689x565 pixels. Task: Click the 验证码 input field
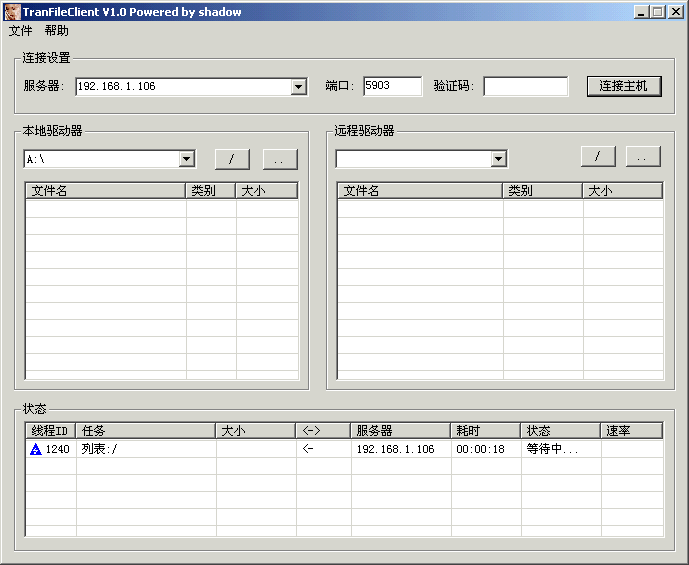tap(525, 86)
